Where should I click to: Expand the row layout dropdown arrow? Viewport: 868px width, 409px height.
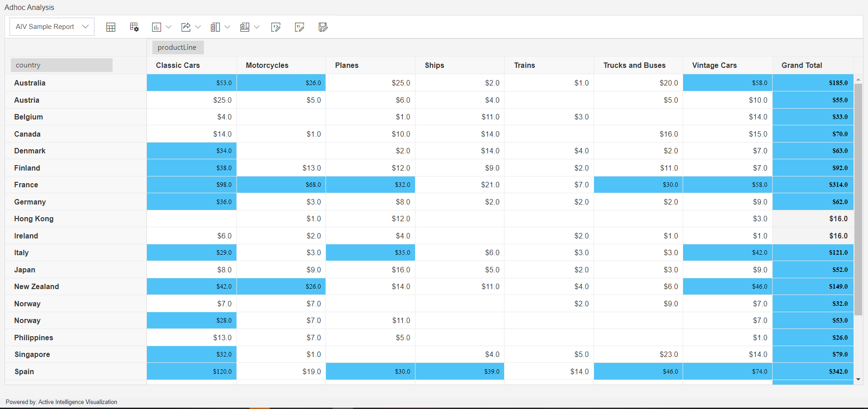257,27
